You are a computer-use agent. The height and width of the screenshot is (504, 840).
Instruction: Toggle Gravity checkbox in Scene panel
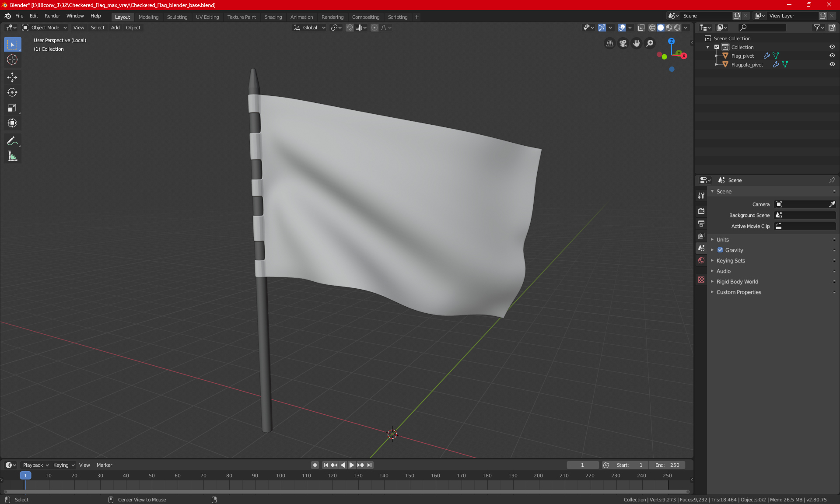point(719,250)
